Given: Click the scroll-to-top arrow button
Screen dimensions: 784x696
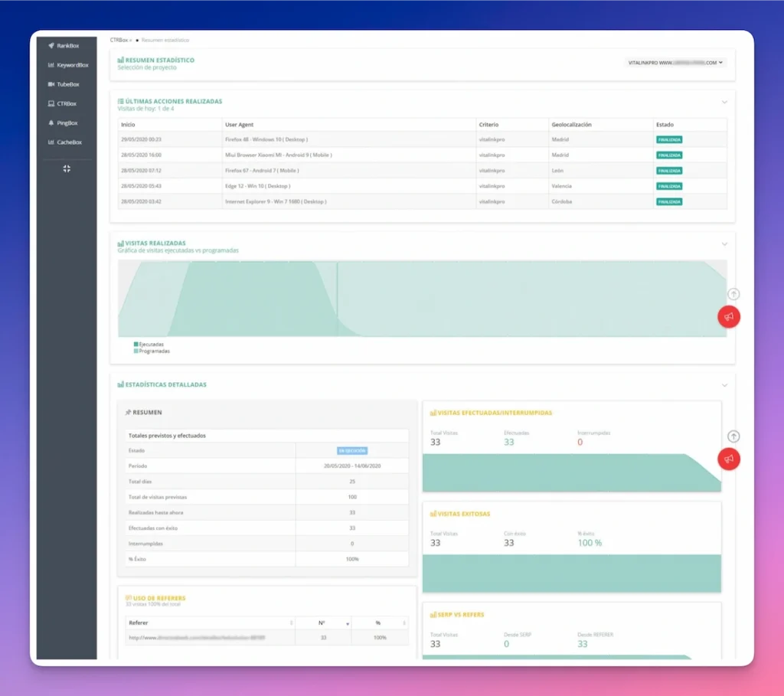Looking at the screenshot, I should point(733,294).
